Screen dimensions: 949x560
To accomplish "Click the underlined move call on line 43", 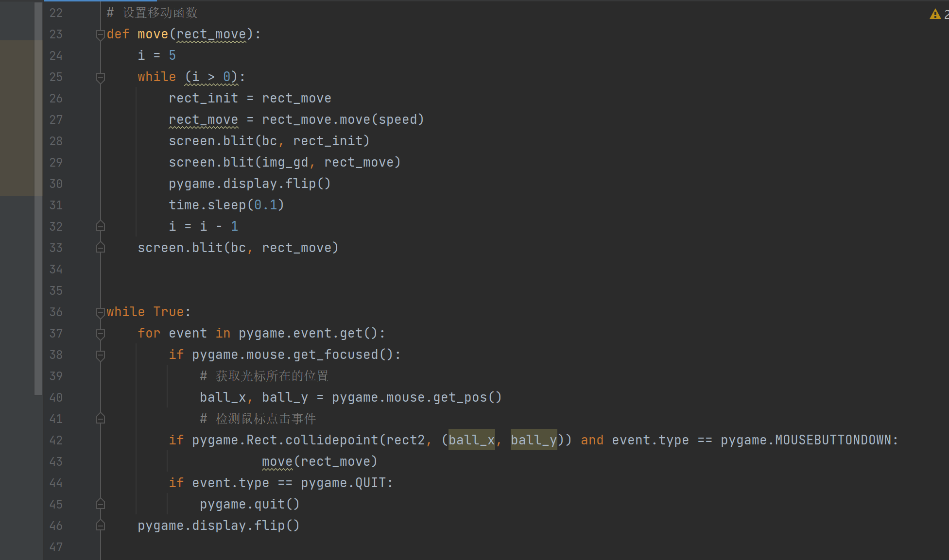I will (x=277, y=461).
